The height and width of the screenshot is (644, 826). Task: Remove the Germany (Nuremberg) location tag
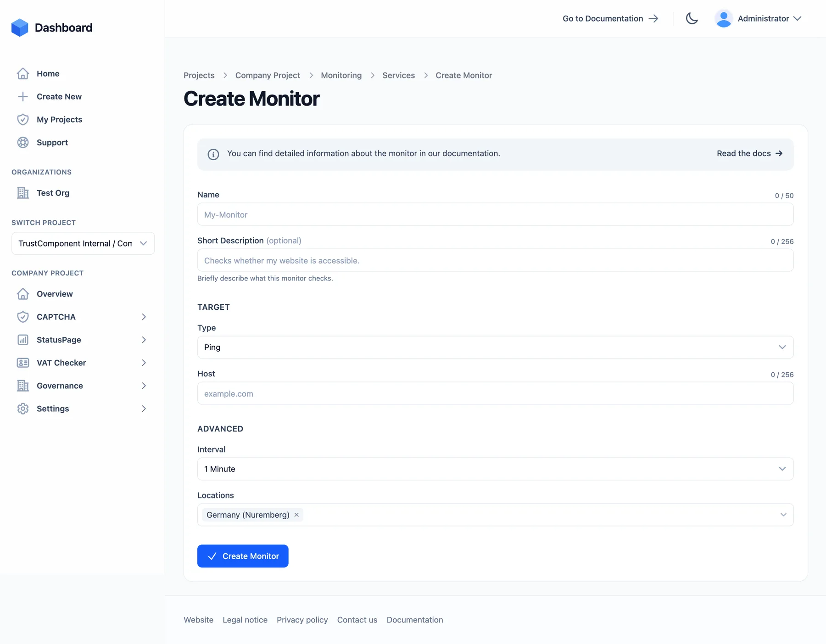[x=296, y=515]
